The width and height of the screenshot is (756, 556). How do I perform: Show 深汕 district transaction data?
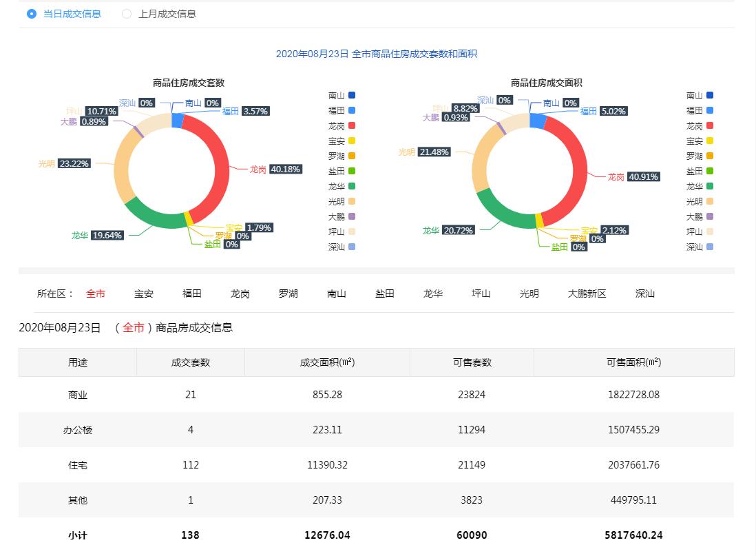tap(645, 294)
